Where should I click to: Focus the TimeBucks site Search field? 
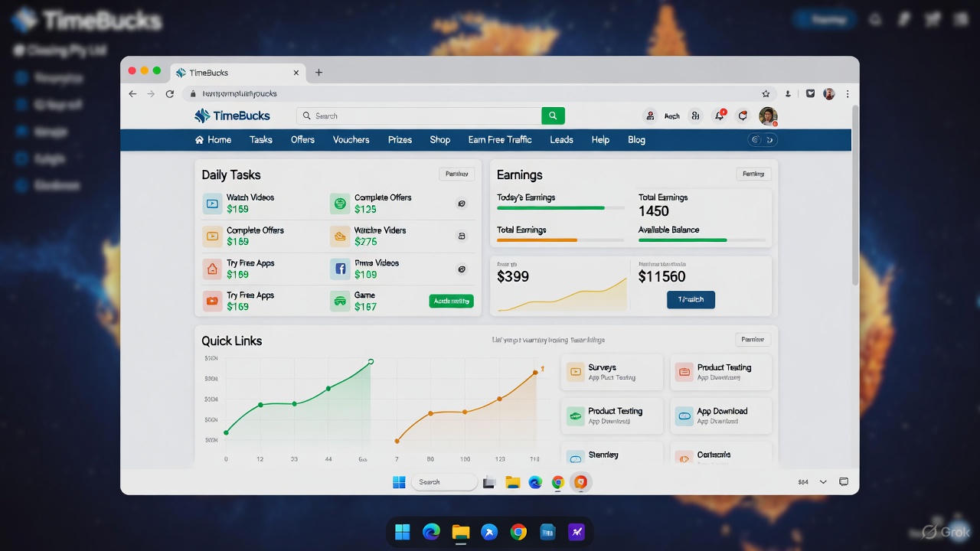point(419,116)
